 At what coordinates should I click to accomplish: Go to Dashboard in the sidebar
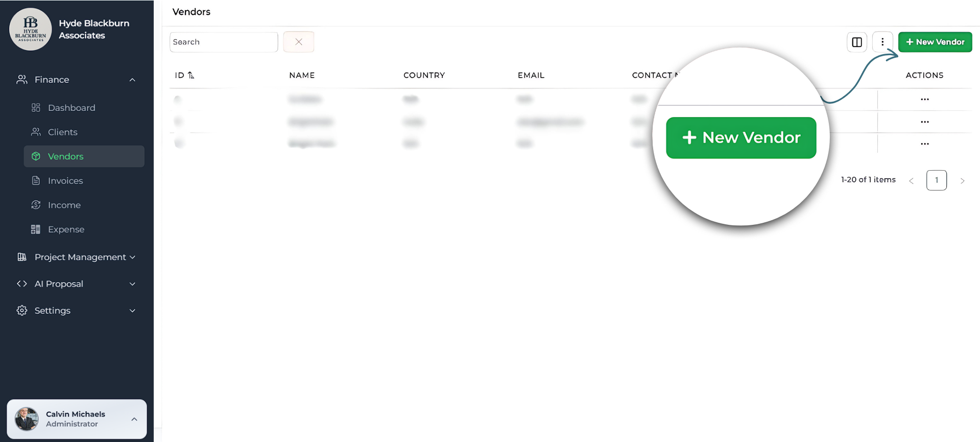pos(71,108)
